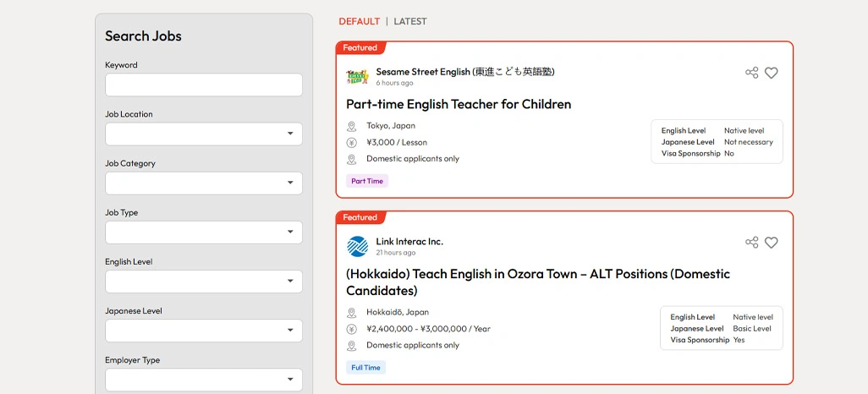Screen dimensions: 868x394
Task: Click the 'Tokyo, Japan' location text
Action: [391, 126]
